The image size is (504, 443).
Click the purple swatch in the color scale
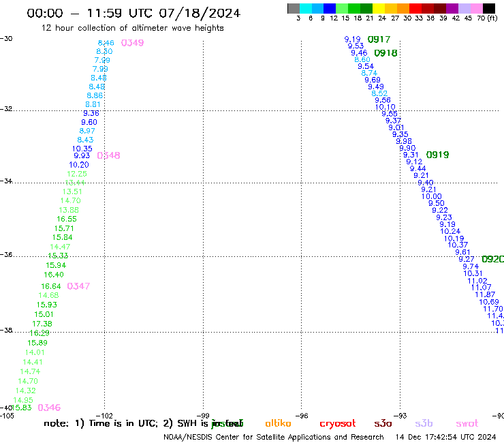452,8
